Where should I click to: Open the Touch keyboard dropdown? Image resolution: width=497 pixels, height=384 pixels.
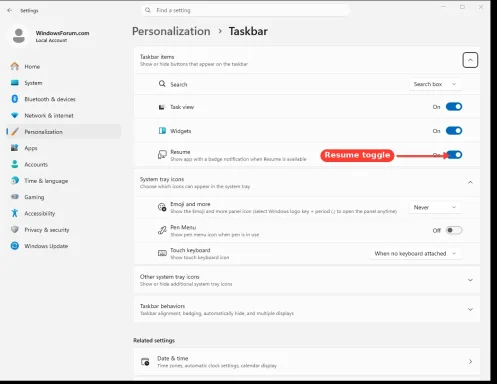tap(416, 254)
